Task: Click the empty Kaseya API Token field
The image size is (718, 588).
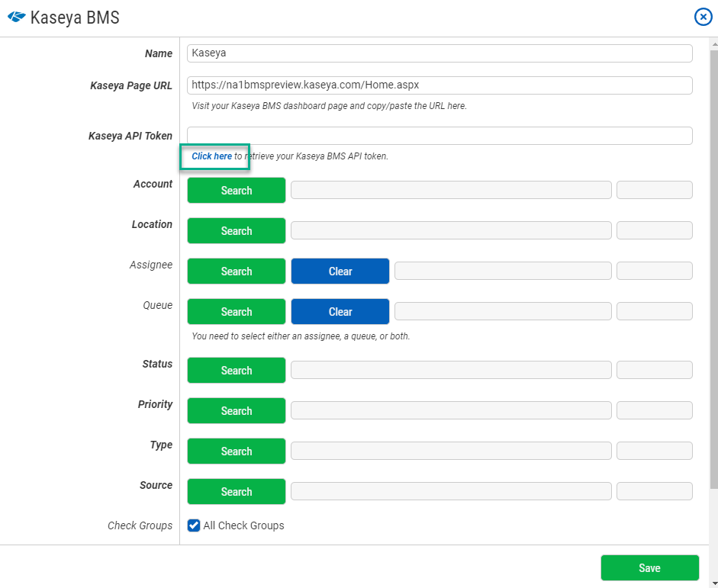Action: (x=439, y=136)
